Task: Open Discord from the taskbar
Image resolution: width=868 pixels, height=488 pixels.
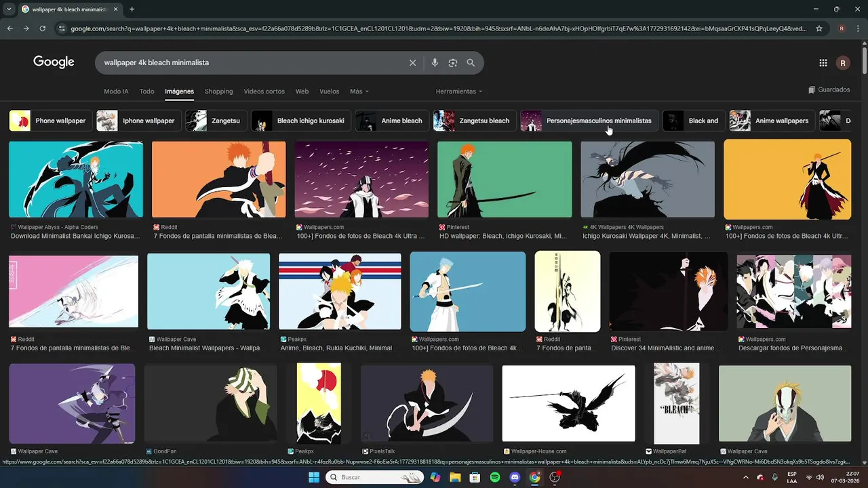Action: click(x=515, y=477)
